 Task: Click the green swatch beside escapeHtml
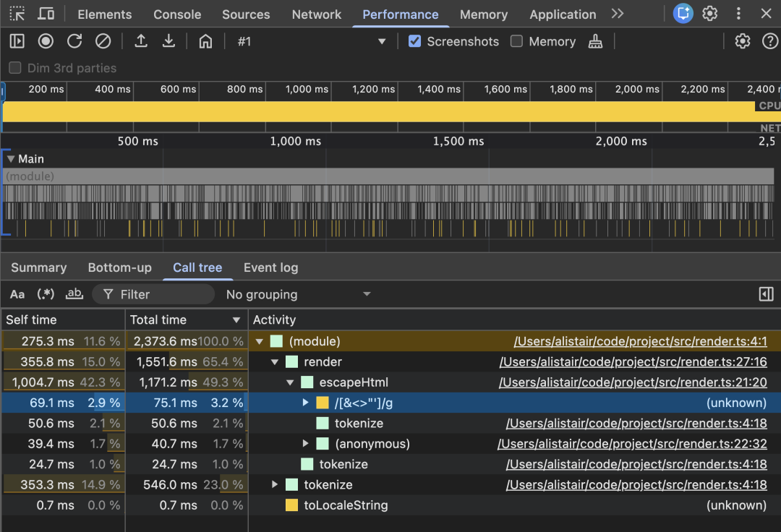pos(307,382)
